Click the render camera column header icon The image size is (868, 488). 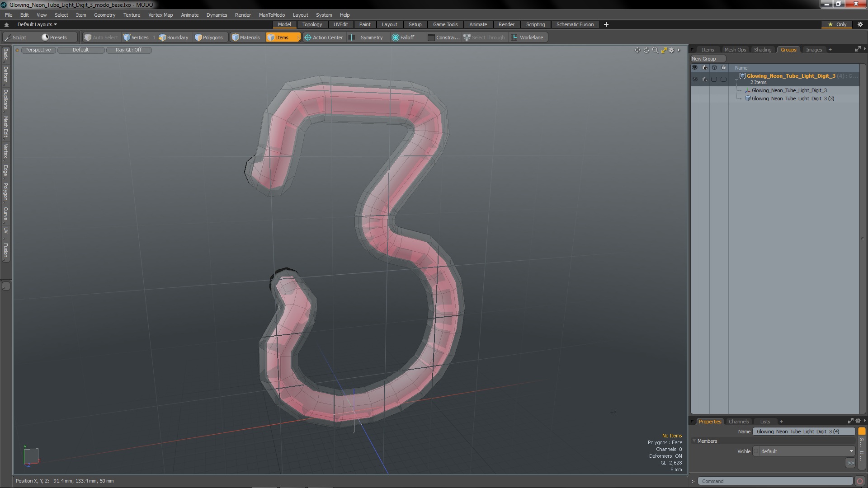(x=704, y=68)
